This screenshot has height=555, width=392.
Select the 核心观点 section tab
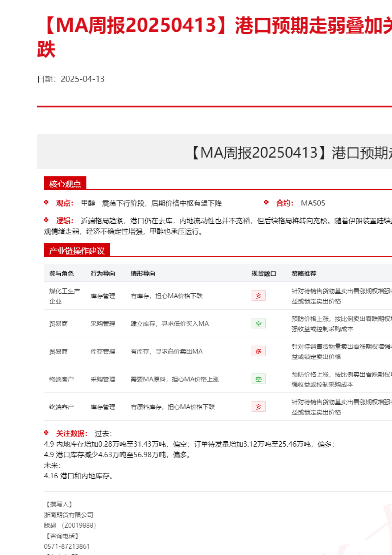click(x=65, y=184)
